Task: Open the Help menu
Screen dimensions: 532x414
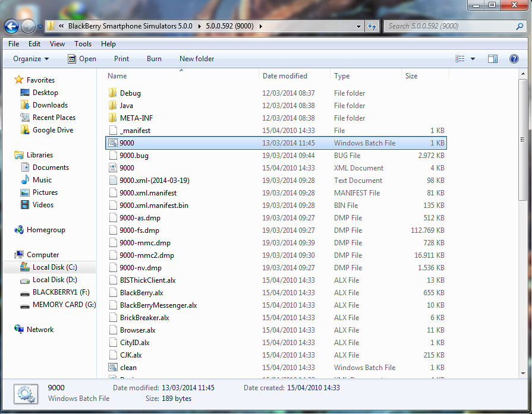Action: tap(108, 44)
